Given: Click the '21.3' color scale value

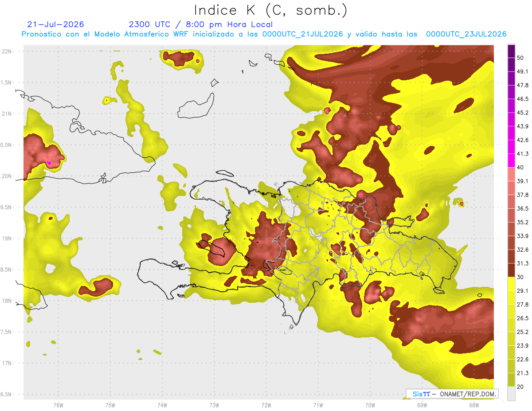Looking at the screenshot, I should 523,373.
